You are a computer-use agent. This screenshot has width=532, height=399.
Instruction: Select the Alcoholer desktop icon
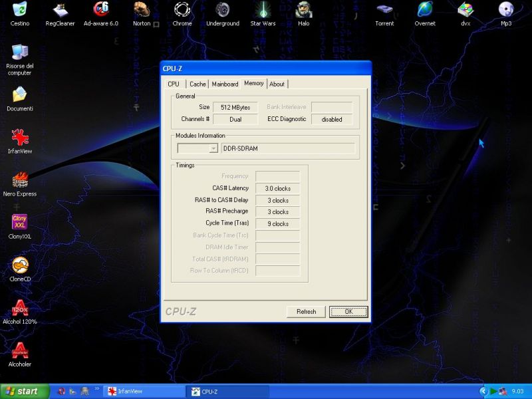point(20,355)
